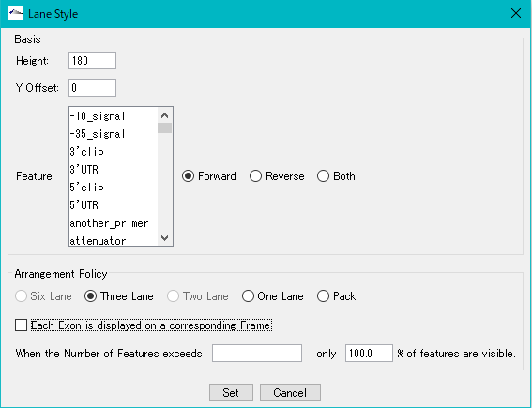Image resolution: width=532 pixels, height=408 pixels.
Task: Click the feature list scrollbar thumb
Action: pos(164,128)
